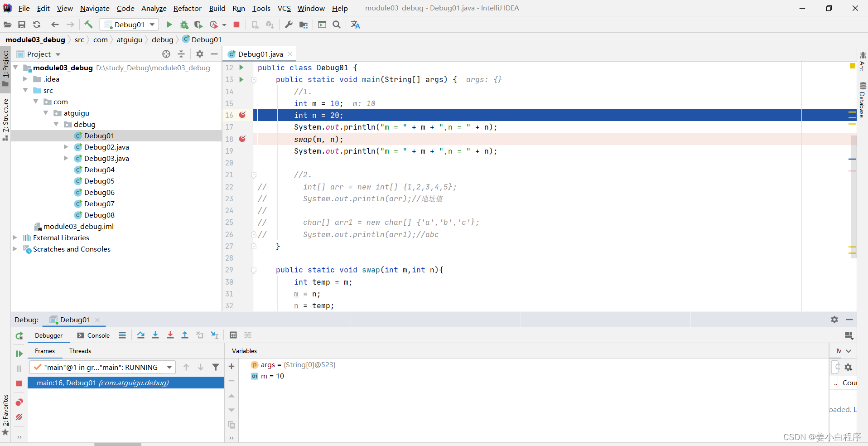Screen dimensions: 868x446
Task: Select Debug05 in project tree
Action: [99, 181]
